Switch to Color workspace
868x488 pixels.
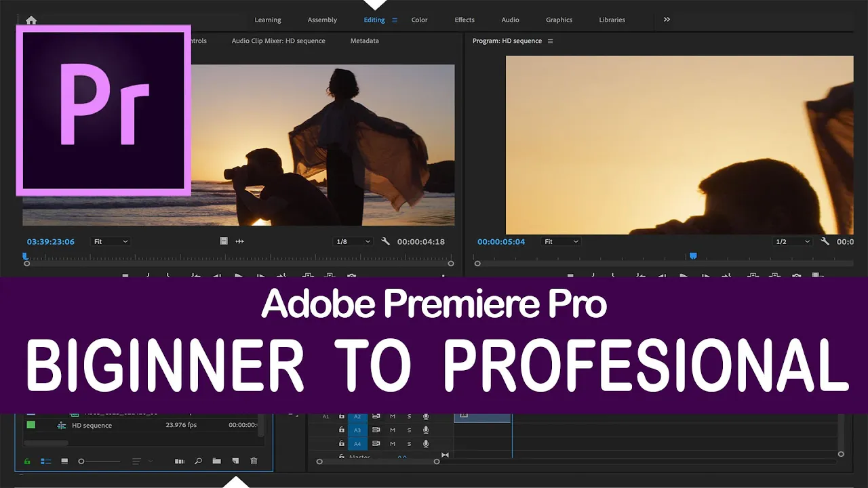pyautogui.click(x=420, y=20)
